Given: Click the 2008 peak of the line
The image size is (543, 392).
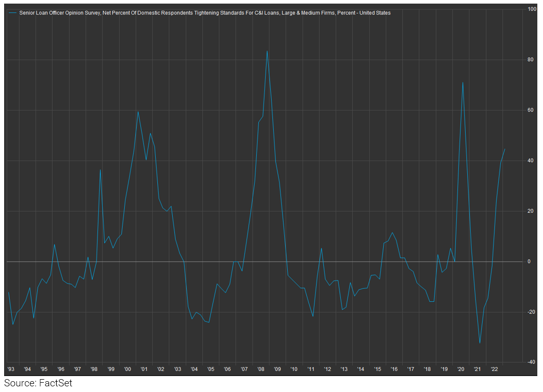Looking at the screenshot, I should (x=267, y=51).
